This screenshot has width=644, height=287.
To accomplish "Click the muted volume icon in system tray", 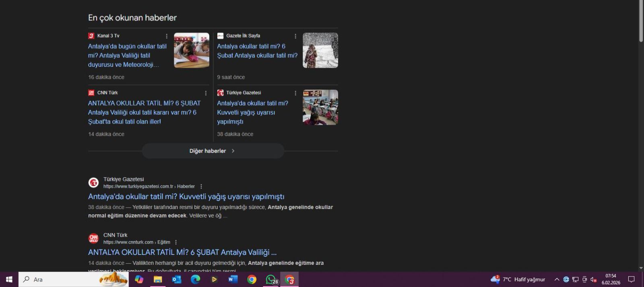I will 593,279.
